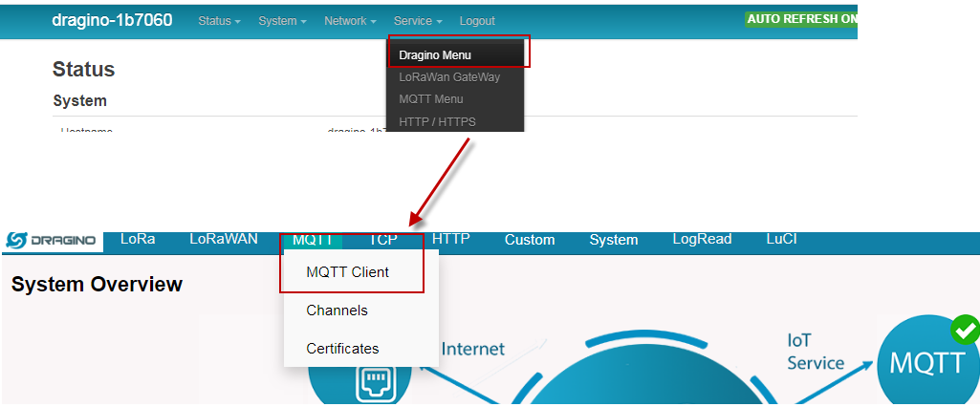Click the green checkmark status icon
Image resolution: width=980 pixels, height=407 pixels.
coord(966,331)
